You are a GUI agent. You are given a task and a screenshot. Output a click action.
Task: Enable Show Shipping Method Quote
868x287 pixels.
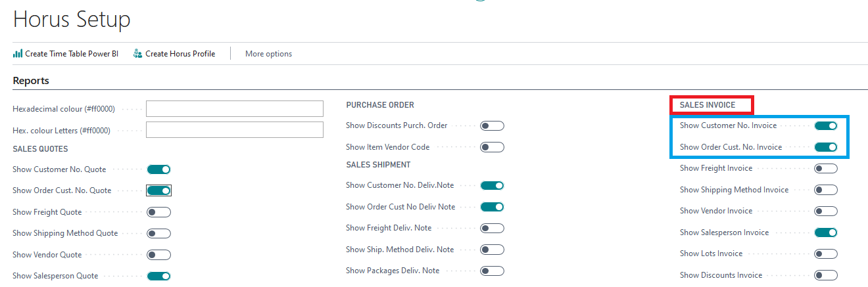coord(159,233)
